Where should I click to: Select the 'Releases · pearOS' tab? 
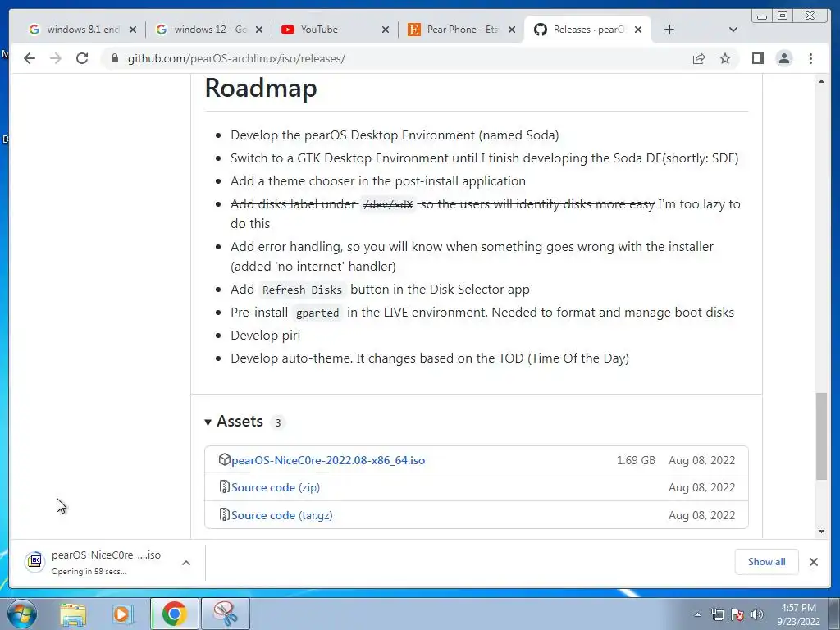click(x=581, y=30)
